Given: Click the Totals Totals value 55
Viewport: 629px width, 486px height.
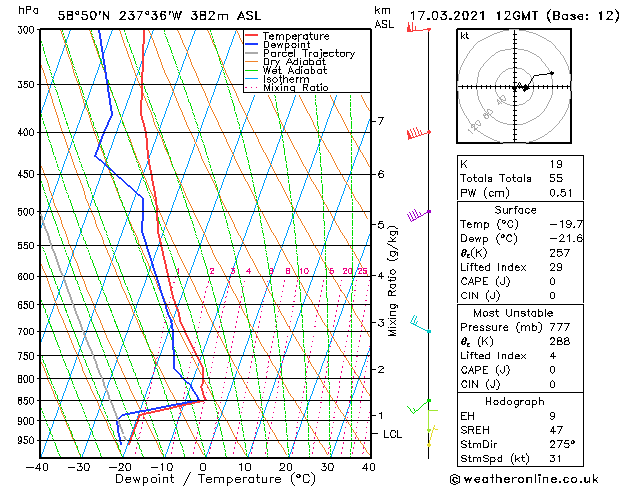Looking at the screenshot, I should tap(556, 178).
